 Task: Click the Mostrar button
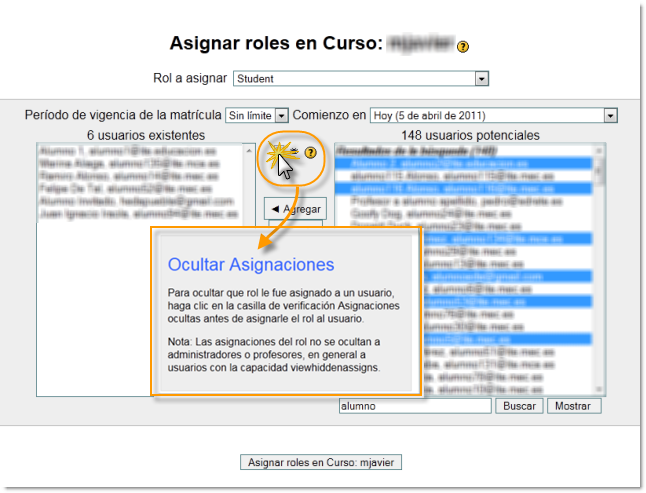[574, 406]
